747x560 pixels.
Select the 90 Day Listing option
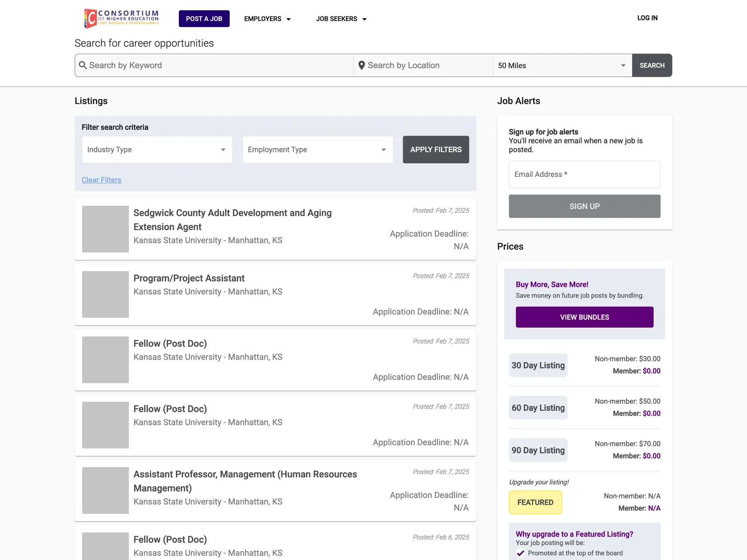point(538,450)
